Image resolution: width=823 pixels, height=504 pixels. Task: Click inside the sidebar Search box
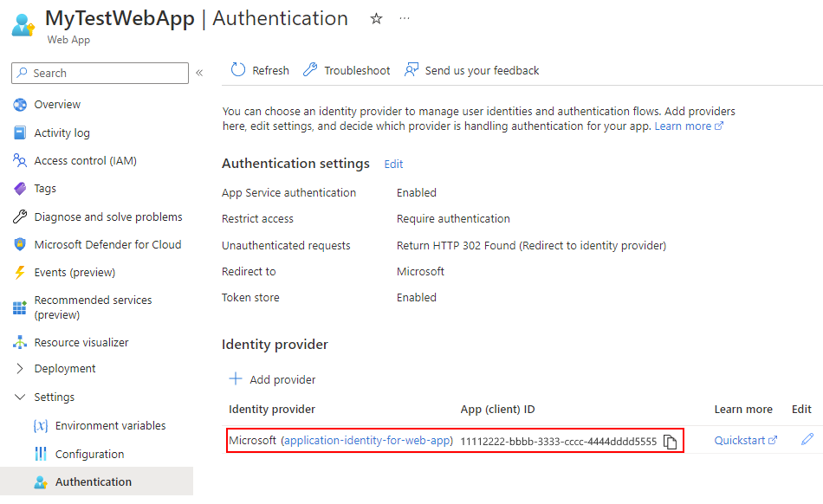(x=99, y=73)
